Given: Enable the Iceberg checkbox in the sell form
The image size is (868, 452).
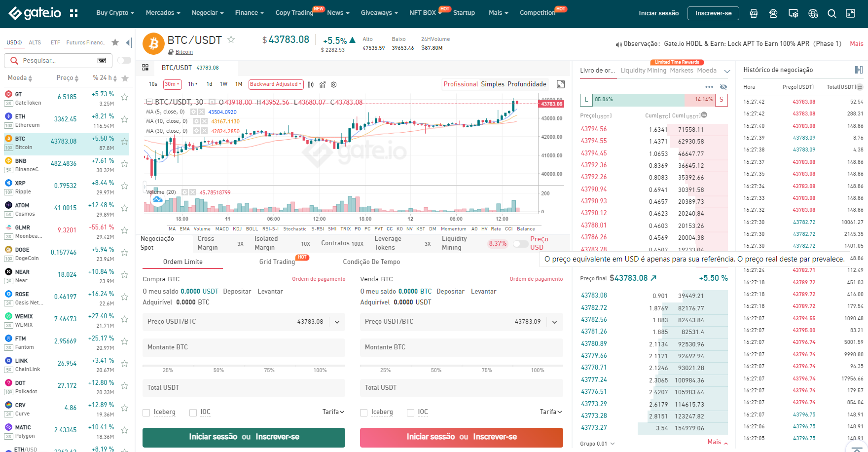Looking at the screenshot, I should [x=364, y=413].
